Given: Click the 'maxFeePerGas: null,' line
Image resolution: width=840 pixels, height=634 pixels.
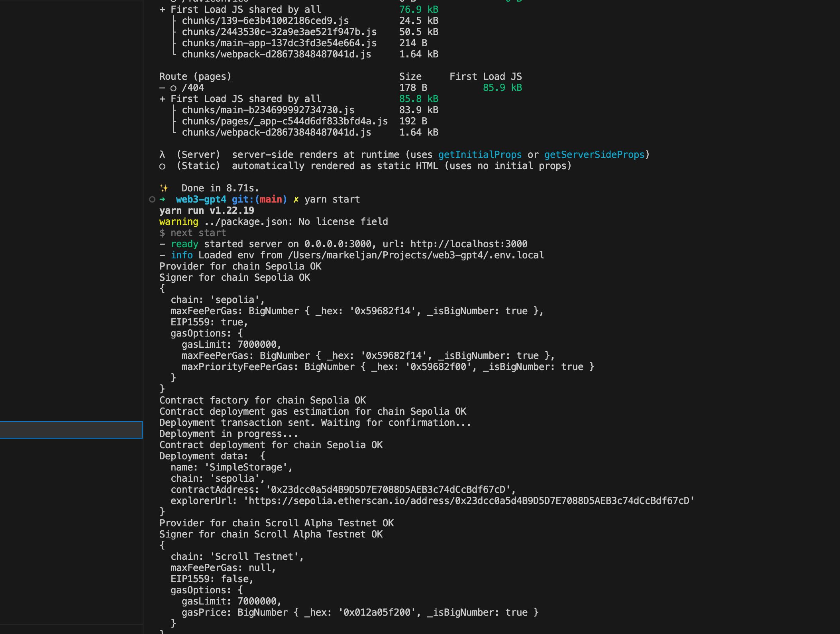Looking at the screenshot, I should (x=223, y=568).
